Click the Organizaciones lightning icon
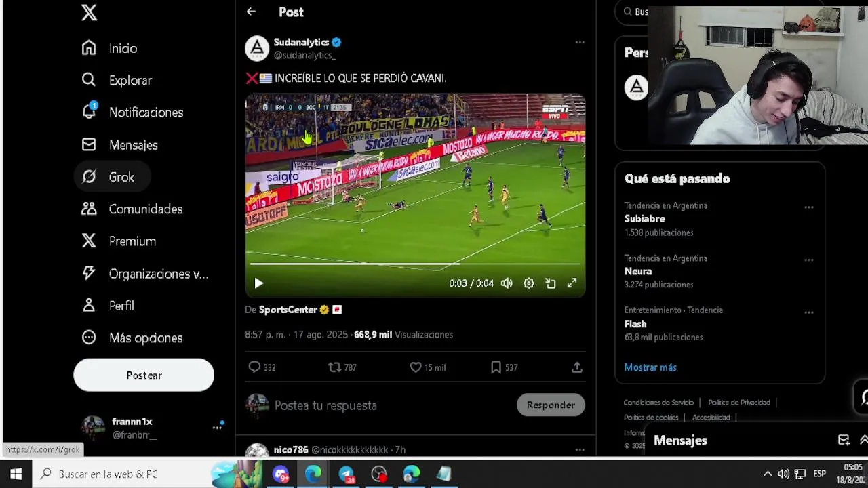Image resolution: width=868 pixels, height=488 pixels. coord(89,273)
